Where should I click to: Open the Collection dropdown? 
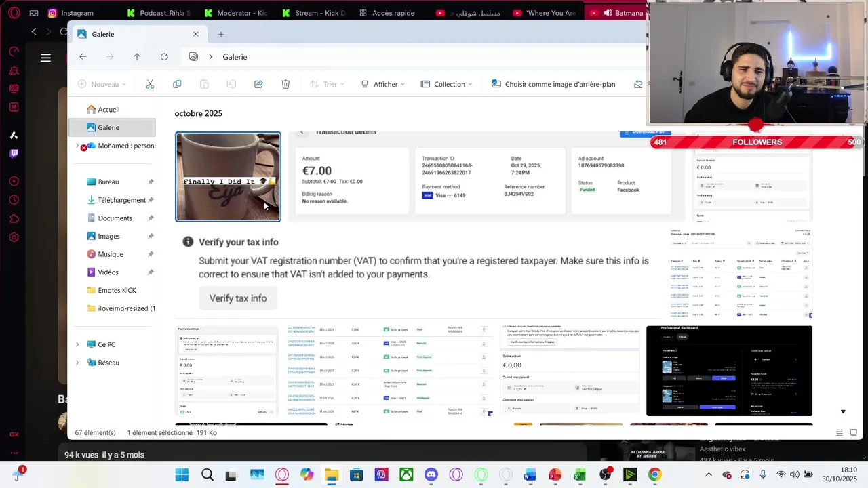[x=446, y=84]
